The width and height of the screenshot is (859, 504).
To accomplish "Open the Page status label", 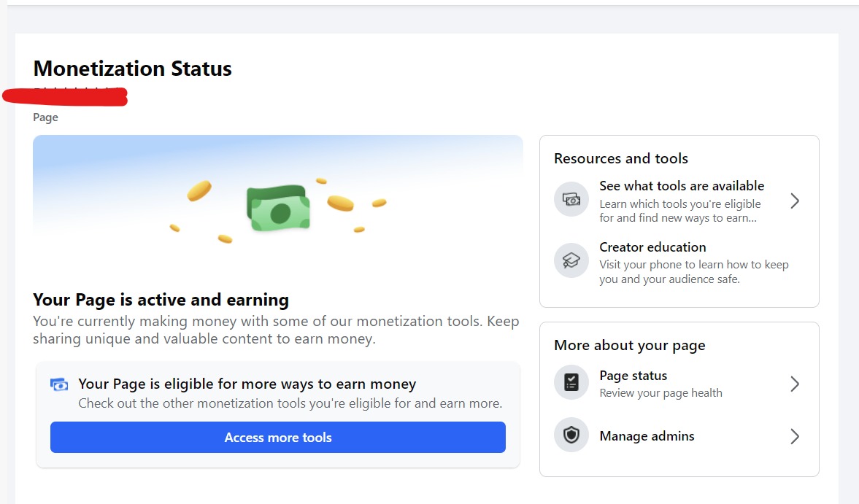I will click(633, 376).
